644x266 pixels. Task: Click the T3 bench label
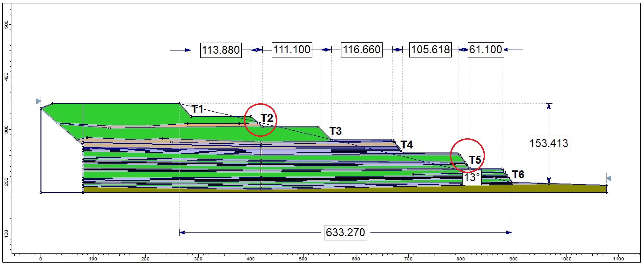[335, 131]
